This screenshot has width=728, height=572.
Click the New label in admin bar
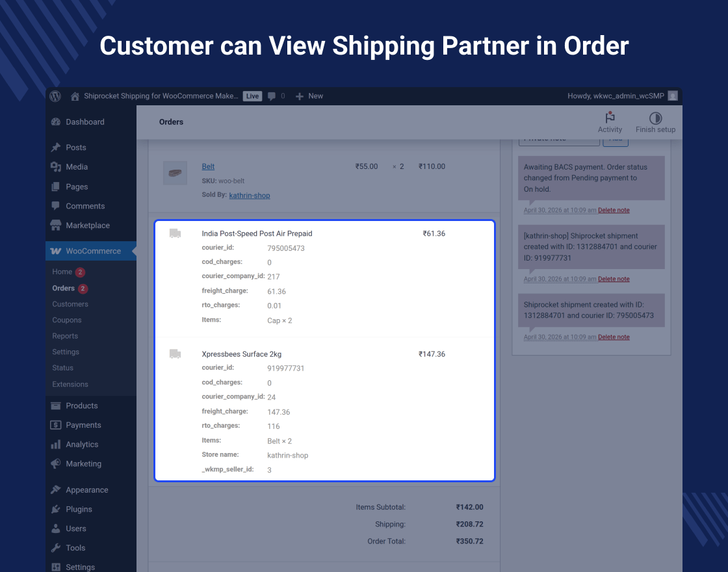[x=316, y=96]
